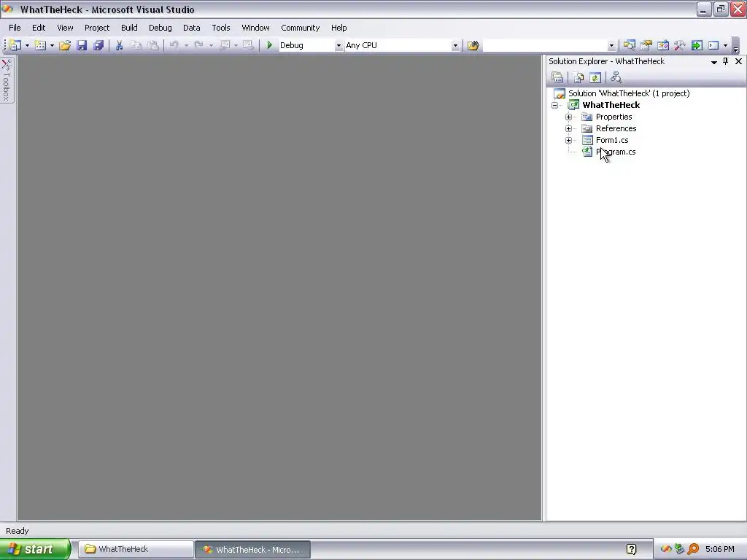
Task: Save the current file with the floppy icon
Action: [x=82, y=45]
